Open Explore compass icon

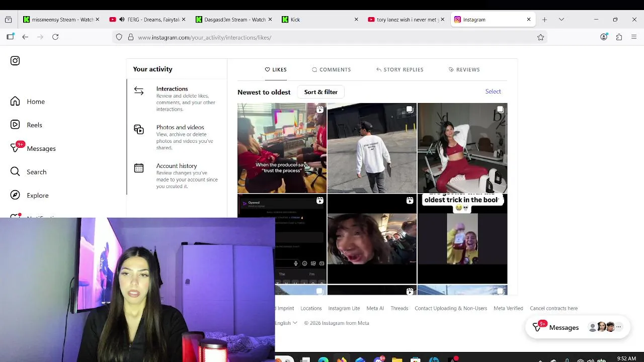15,195
